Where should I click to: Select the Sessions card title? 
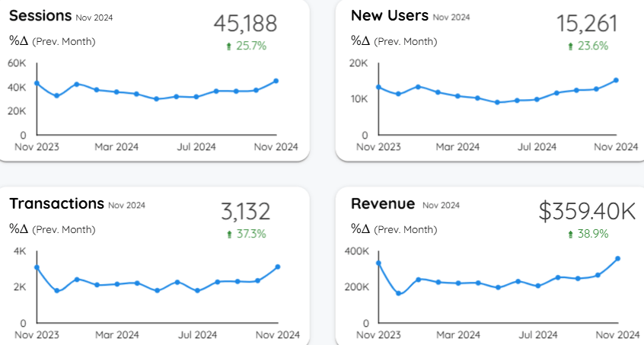click(41, 16)
